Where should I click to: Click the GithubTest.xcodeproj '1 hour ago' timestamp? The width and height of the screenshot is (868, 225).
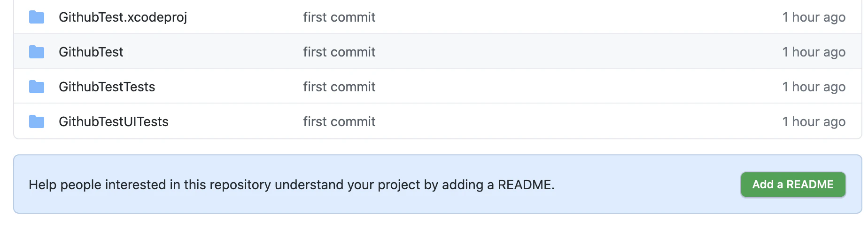coord(814,17)
